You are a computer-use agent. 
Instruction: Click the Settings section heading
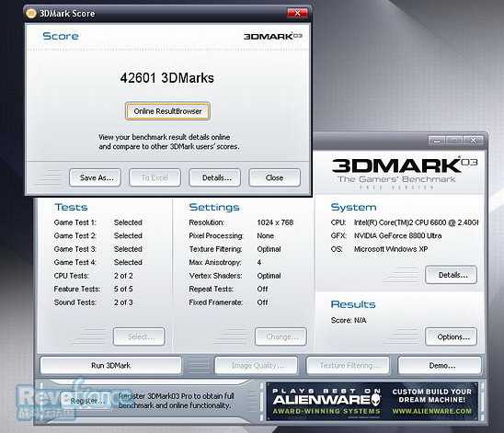tap(214, 207)
